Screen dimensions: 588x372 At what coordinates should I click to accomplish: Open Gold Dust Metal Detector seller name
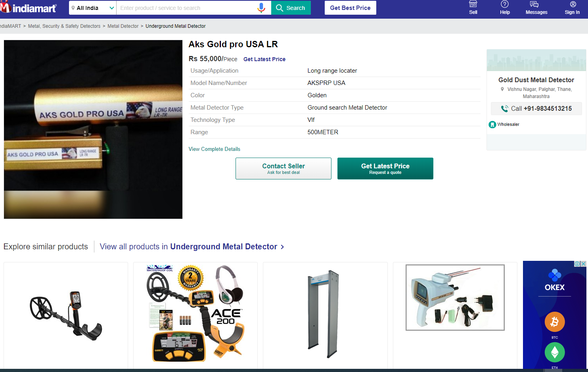(536, 80)
